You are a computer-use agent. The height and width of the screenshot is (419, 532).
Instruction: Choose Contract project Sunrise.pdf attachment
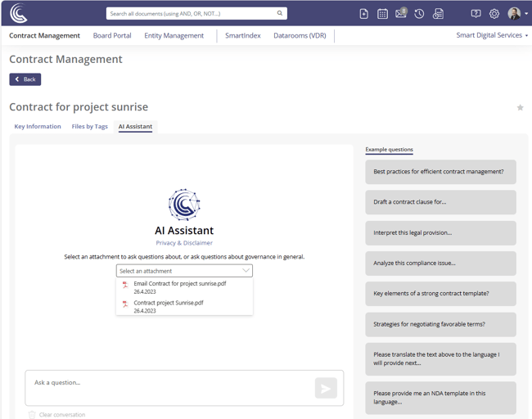coord(184,306)
